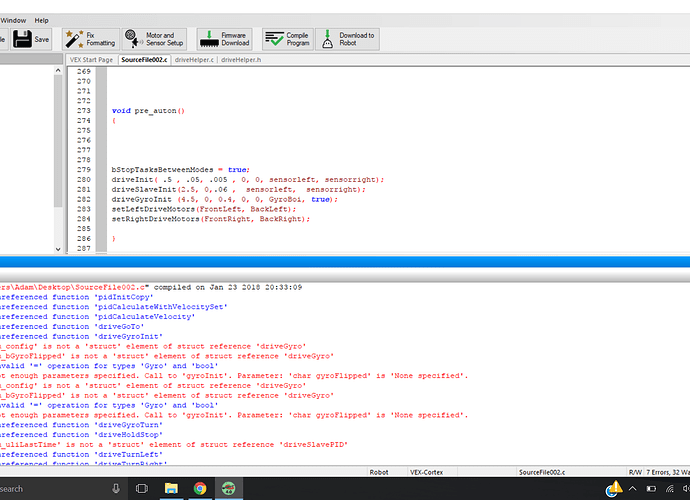This screenshot has width=690, height=500.
Task: Run the Fix Formatting wand tool
Action: tap(91, 39)
